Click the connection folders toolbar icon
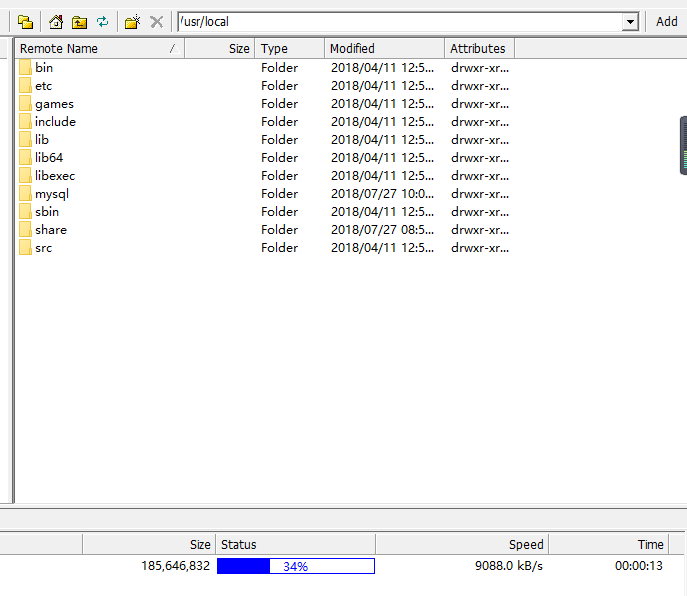This screenshot has width=687, height=596. (x=25, y=21)
